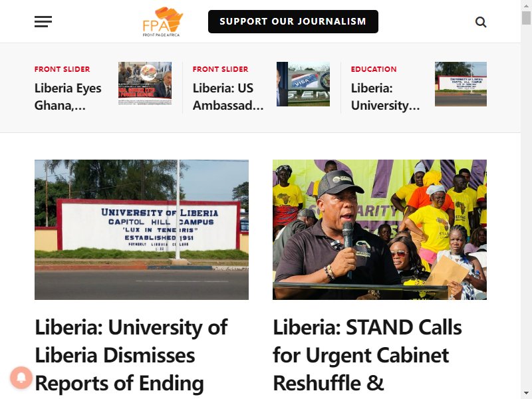
Task: Open the Front Slider category above US Ambassador
Action: click(220, 69)
